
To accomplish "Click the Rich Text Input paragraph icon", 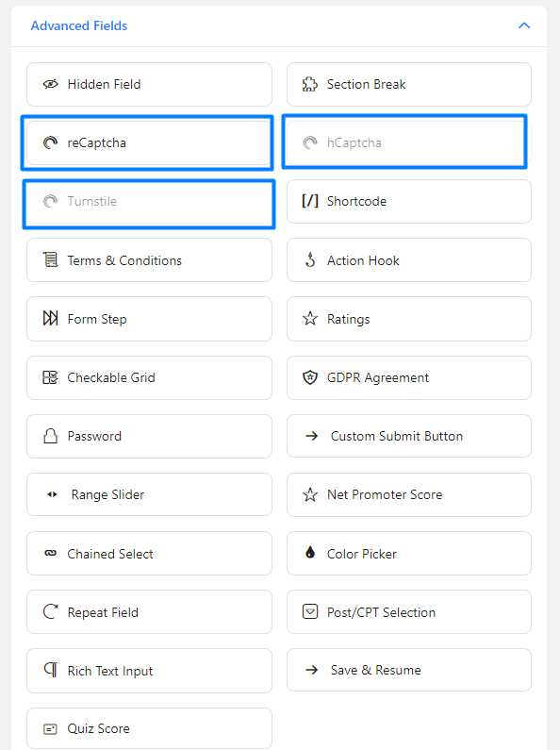I will coord(50,669).
